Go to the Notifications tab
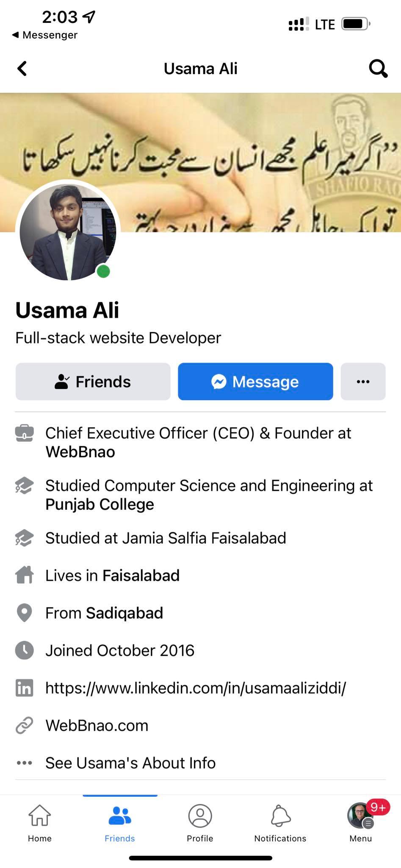This screenshot has width=401, height=868. click(x=280, y=823)
